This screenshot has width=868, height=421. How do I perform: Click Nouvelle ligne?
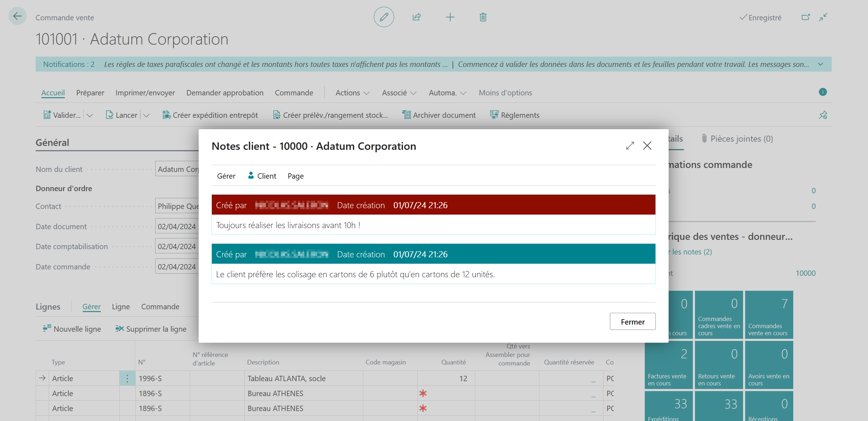72,329
